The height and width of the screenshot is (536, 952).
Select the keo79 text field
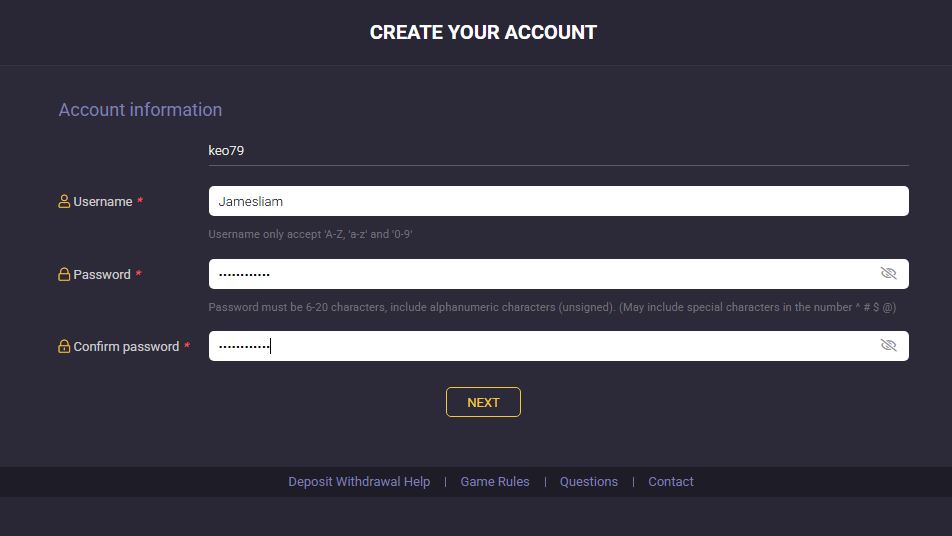558,151
